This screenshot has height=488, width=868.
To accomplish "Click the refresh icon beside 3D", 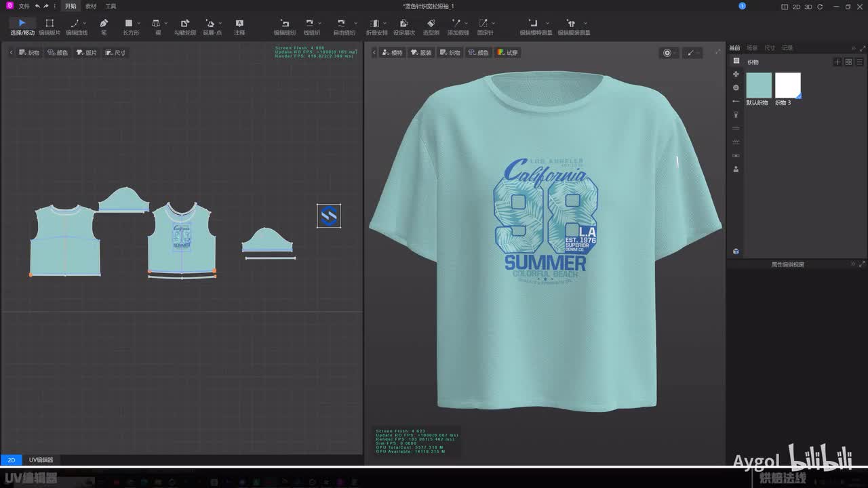I will tap(821, 6).
